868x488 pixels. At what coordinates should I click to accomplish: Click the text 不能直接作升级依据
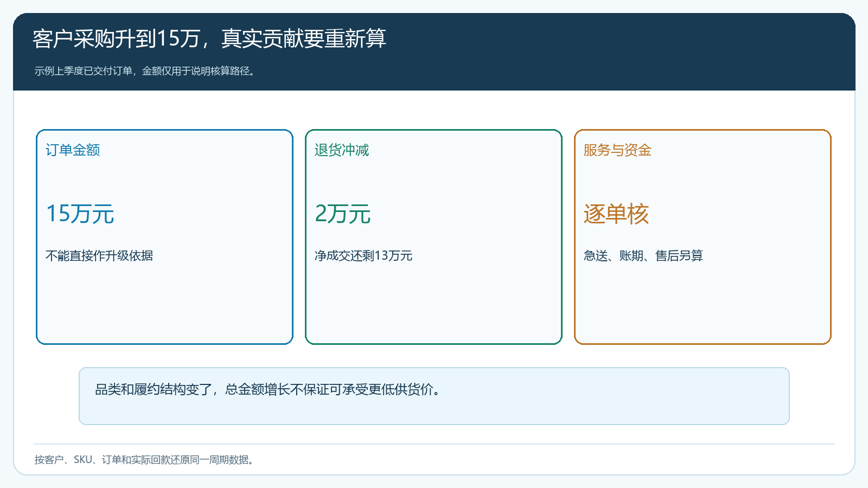click(99, 255)
